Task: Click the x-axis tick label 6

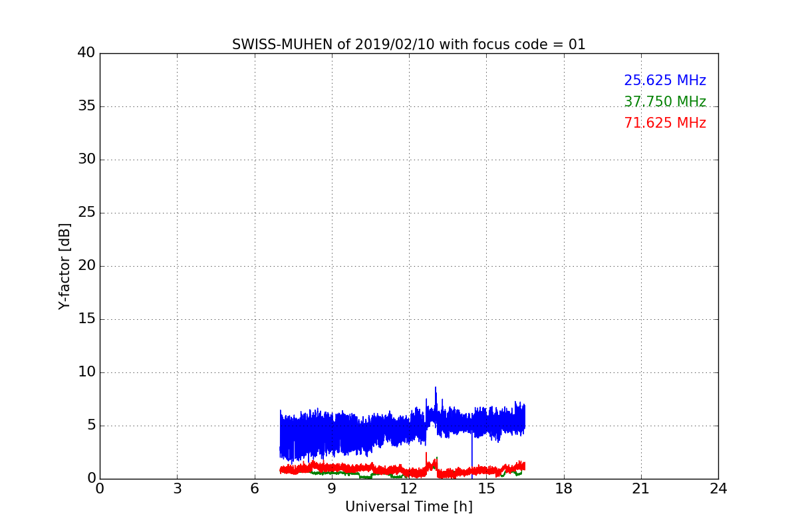Action: [x=255, y=489]
